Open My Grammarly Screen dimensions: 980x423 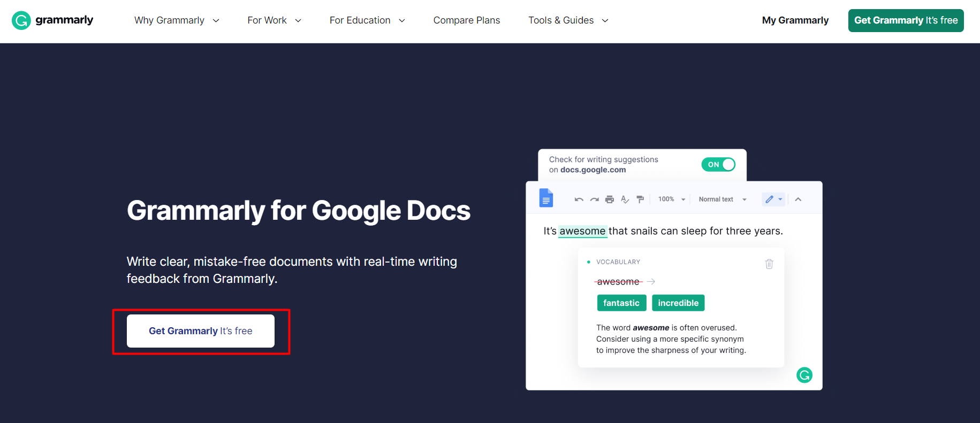point(795,20)
